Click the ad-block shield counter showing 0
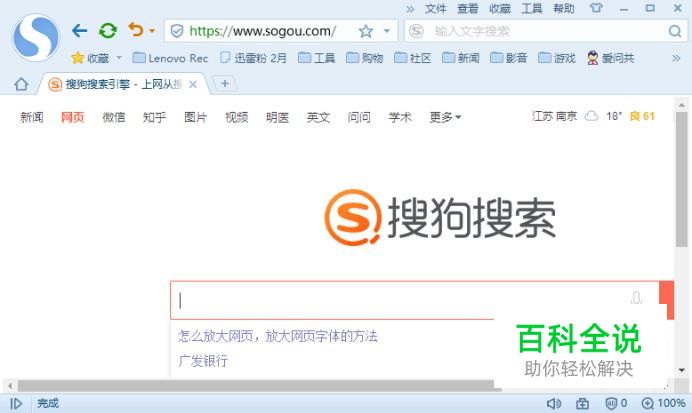The height and width of the screenshot is (413, 692). 616,403
